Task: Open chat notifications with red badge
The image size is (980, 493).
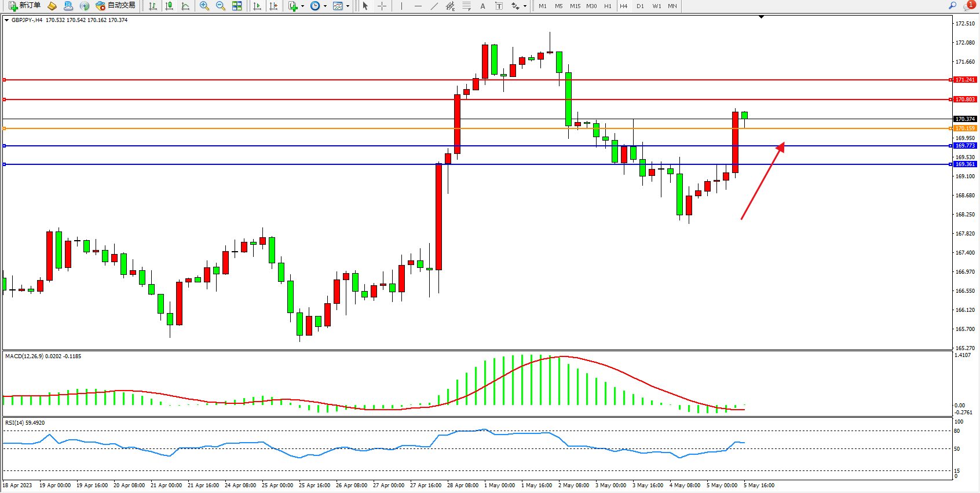Action: point(968,6)
